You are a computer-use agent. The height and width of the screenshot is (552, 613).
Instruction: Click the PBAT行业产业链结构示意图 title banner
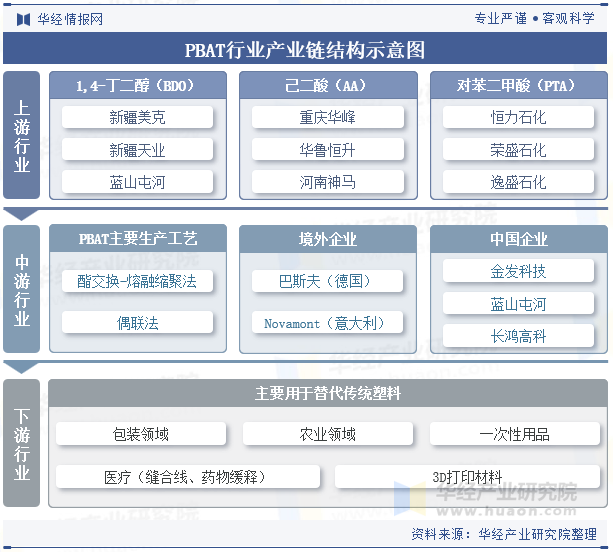coord(305,48)
